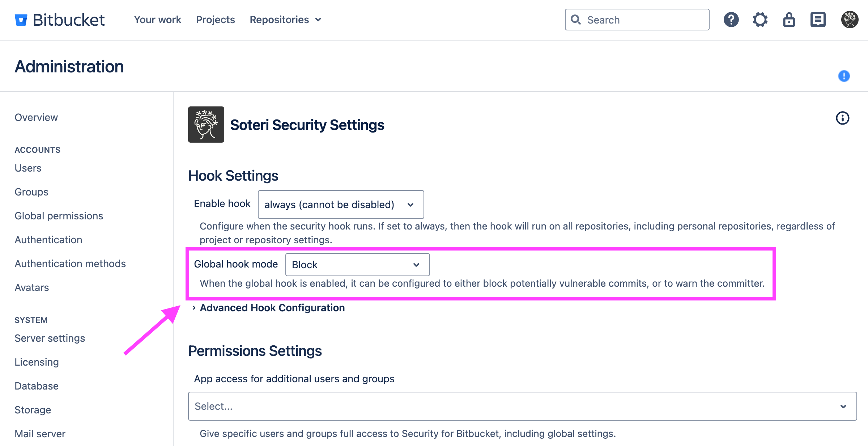This screenshot has width=868, height=446.
Task: Expand Advanced Hook Configuration section
Action: coord(272,308)
